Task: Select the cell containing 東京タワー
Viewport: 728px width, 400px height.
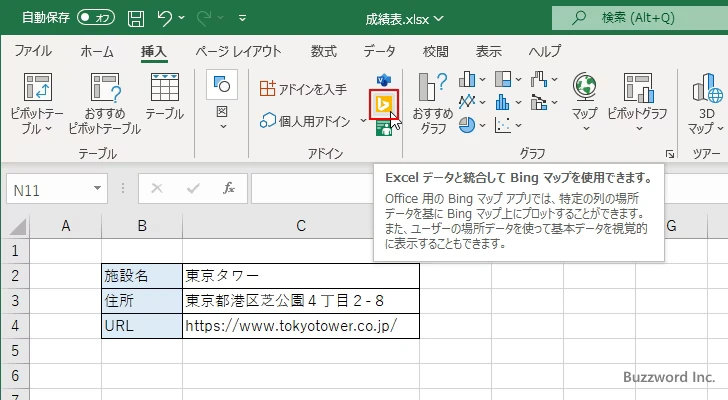Action: (301, 276)
